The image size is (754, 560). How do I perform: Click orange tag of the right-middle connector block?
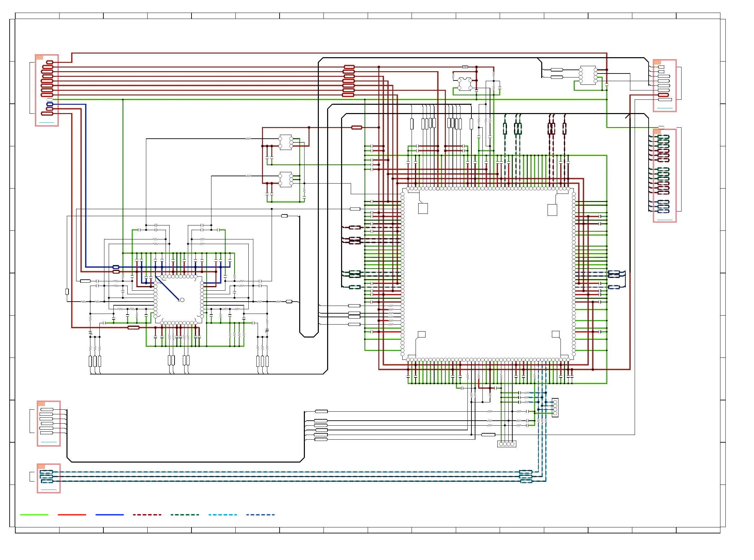(657, 132)
